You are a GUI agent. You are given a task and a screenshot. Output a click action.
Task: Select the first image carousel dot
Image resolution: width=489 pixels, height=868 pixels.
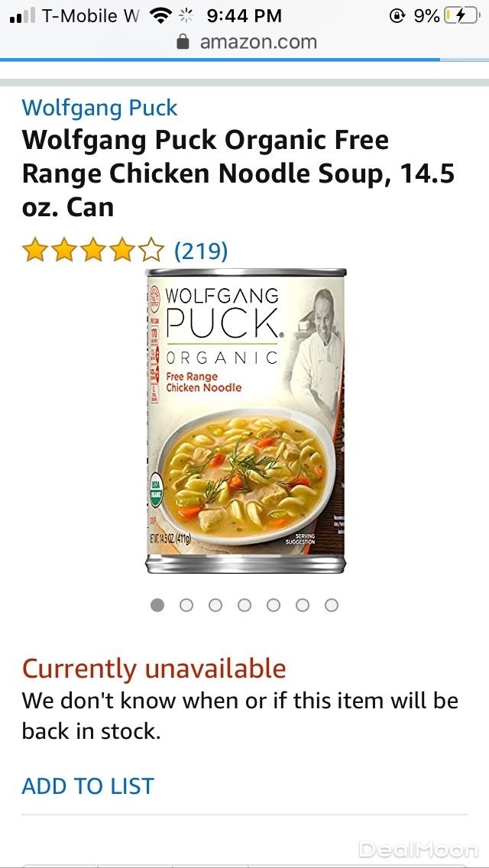tap(157, 605)
